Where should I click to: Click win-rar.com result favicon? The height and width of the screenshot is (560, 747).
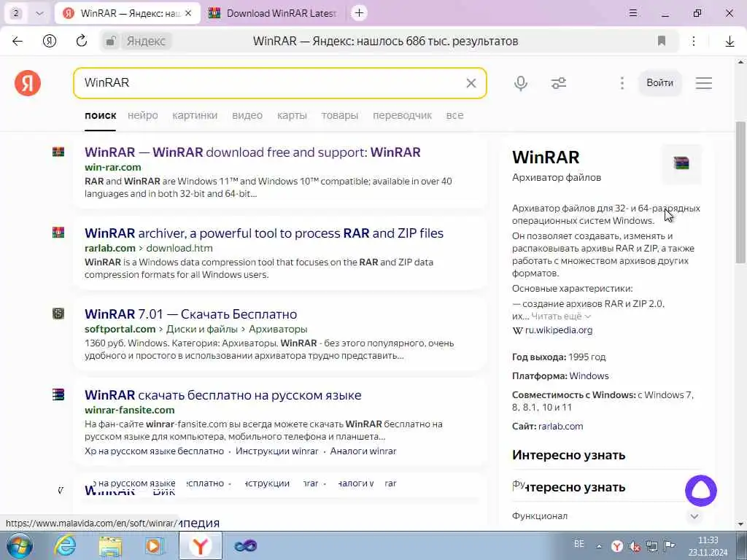coord(58,152)
